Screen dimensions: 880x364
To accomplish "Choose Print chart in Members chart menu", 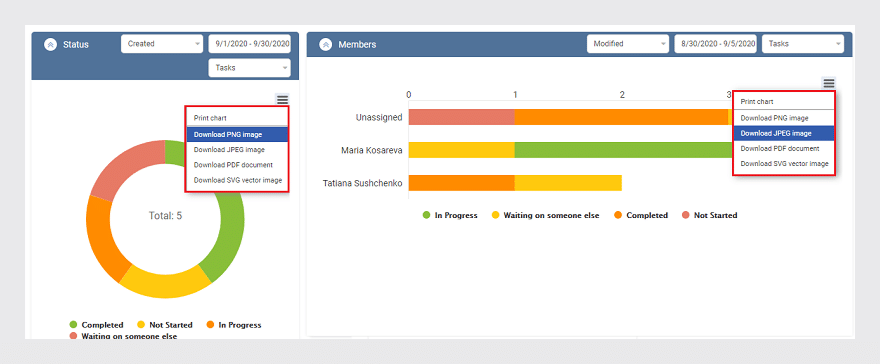I will (783, 102).
